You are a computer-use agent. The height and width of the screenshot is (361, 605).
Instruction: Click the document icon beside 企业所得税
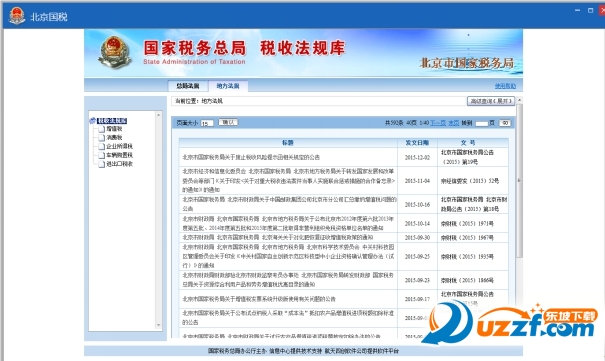101,147
